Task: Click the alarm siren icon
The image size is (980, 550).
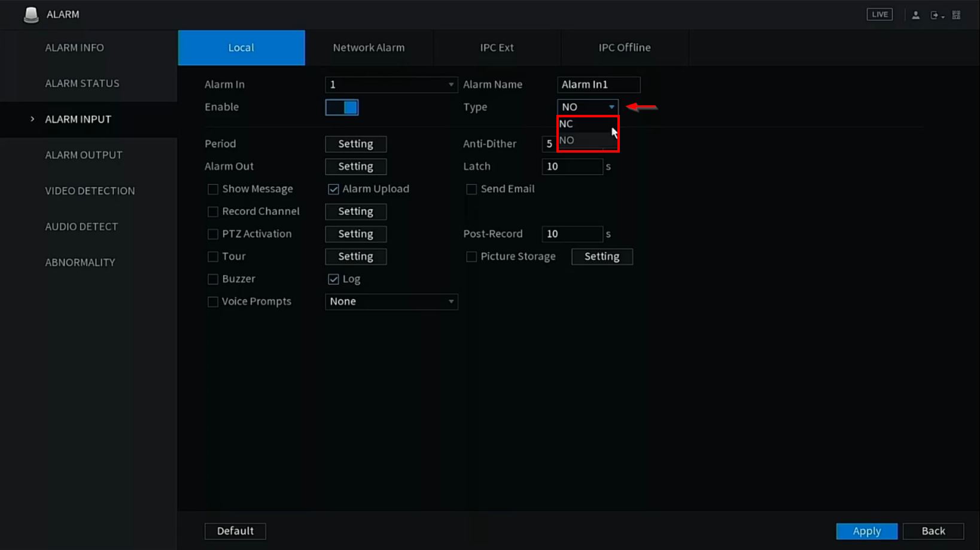Action: tap(31, 15)
